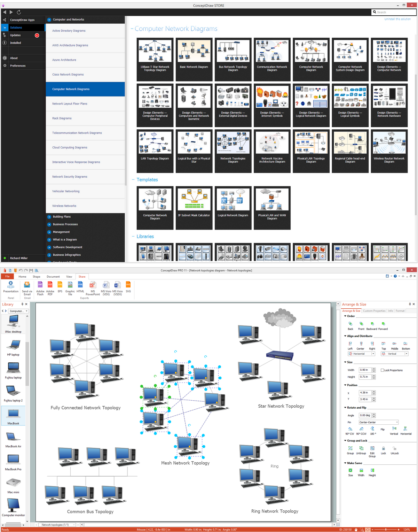This screenshot has height=532, width=418.
Task: Open the File menu
Action: pos(7,277)
